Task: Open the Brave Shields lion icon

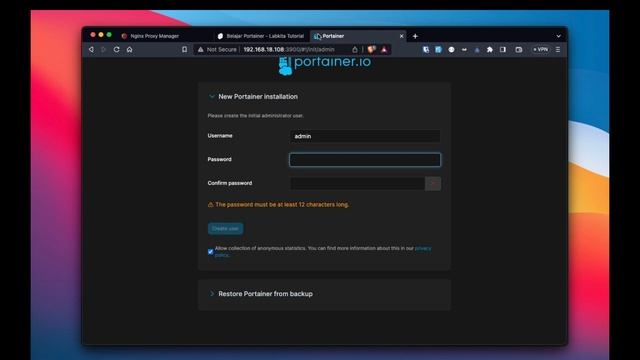Action: coord(371,49)
